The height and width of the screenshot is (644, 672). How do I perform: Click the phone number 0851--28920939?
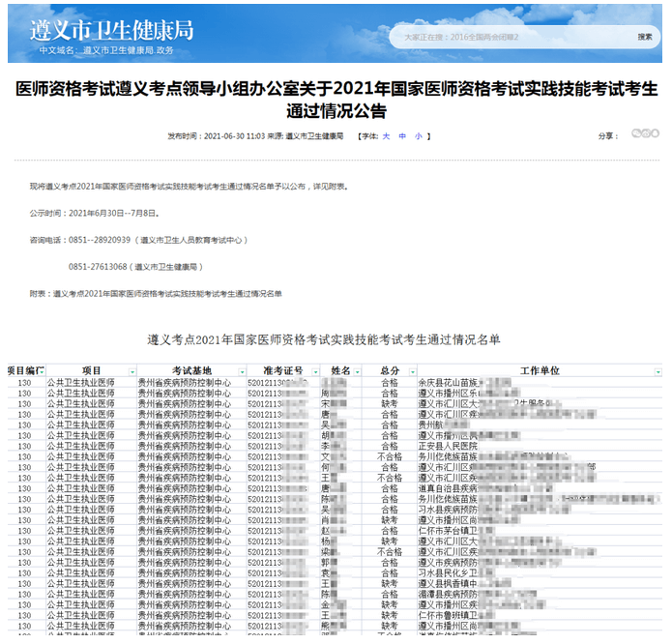(99, 240)
